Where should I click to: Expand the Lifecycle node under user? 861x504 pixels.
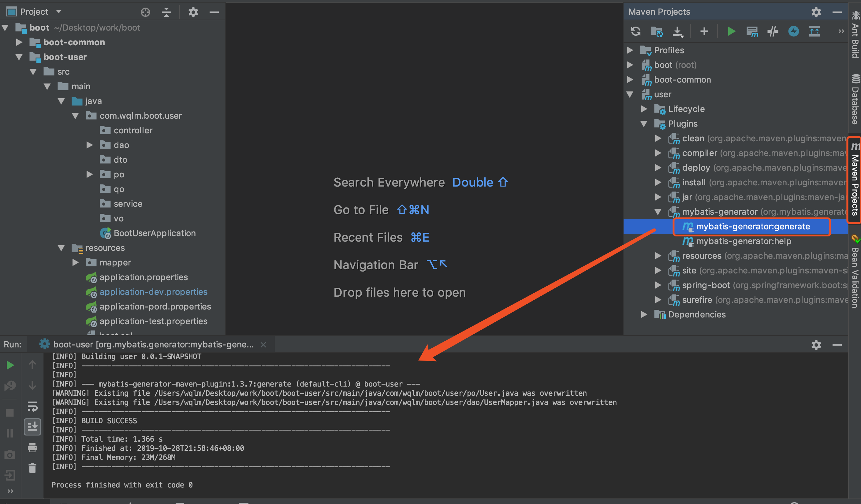(644, 109)
